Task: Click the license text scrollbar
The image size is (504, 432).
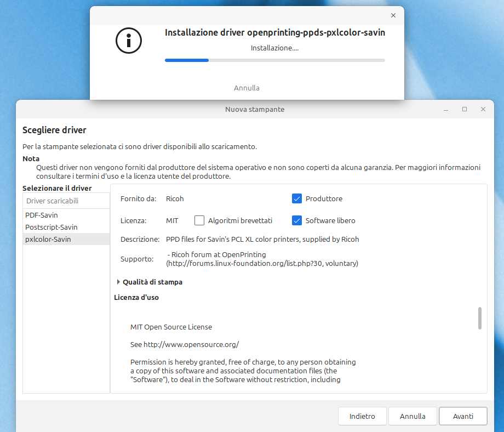Action: pyautogui.click(x=479, y=318)
